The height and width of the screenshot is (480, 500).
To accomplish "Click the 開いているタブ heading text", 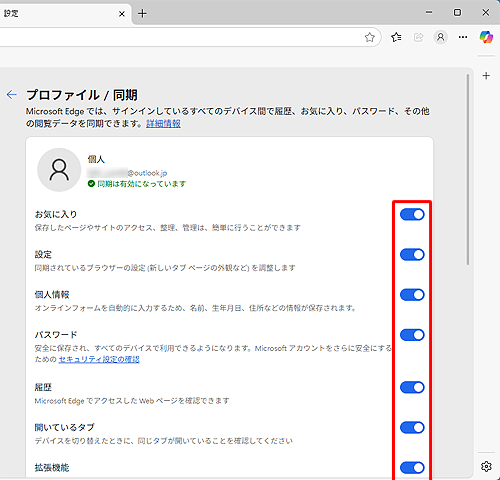I will pyautogui.click(x=64, y=427).
